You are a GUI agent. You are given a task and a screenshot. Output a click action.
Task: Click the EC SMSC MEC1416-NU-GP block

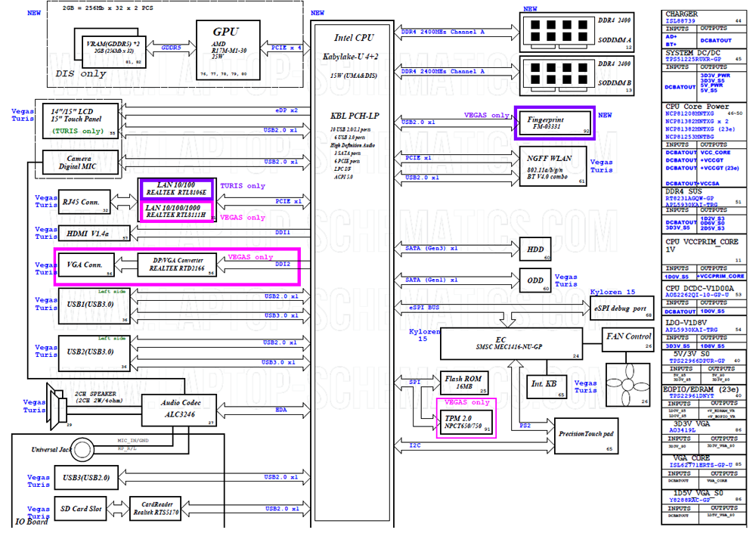[x=512, y=344]
